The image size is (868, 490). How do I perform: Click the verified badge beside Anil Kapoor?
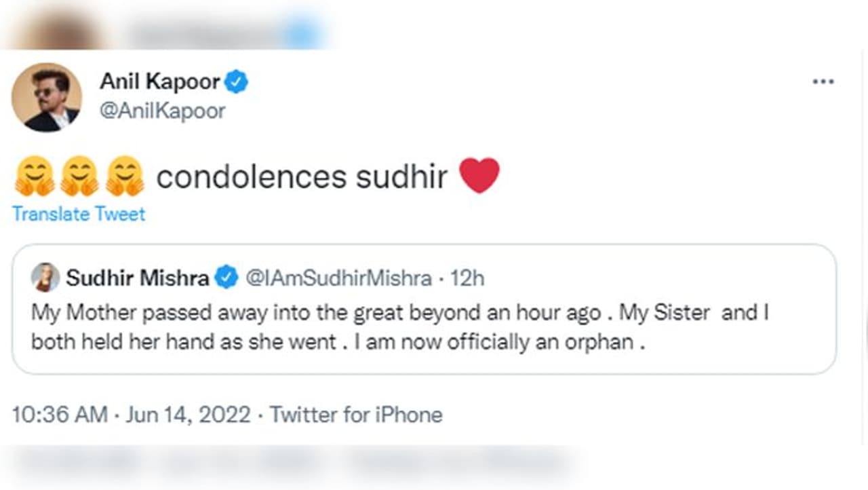coord(237,83)
